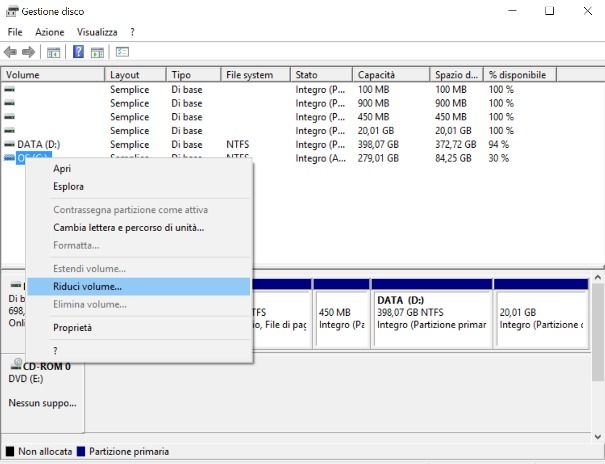The height and width of the screenshot is (464, 605).
Task: Sort by the % disponibile column header
Action: coord(520,74)
